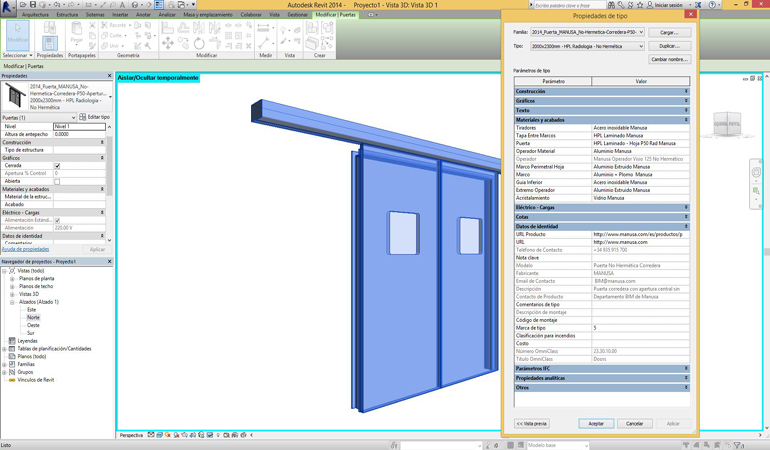The width and height of the screenshot is (770, 450).
Task: Click the help question mark icon
Action: [713, 4]
